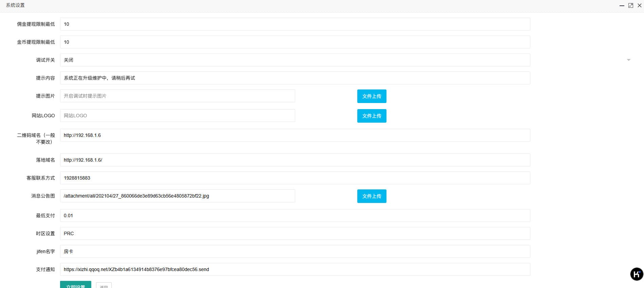
Task: Open the 调试开关 dropdown showing 关闭
Action: pyautogui.click(x=295, y=60)
